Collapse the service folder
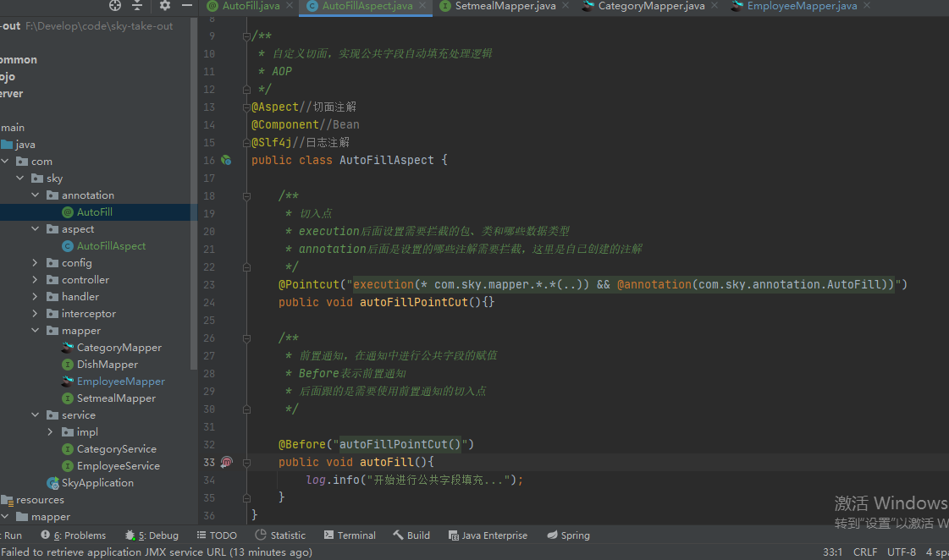 coord(35,415)
